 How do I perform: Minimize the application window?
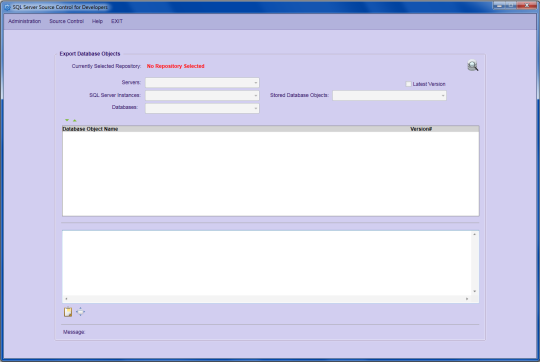coord(499,5)
